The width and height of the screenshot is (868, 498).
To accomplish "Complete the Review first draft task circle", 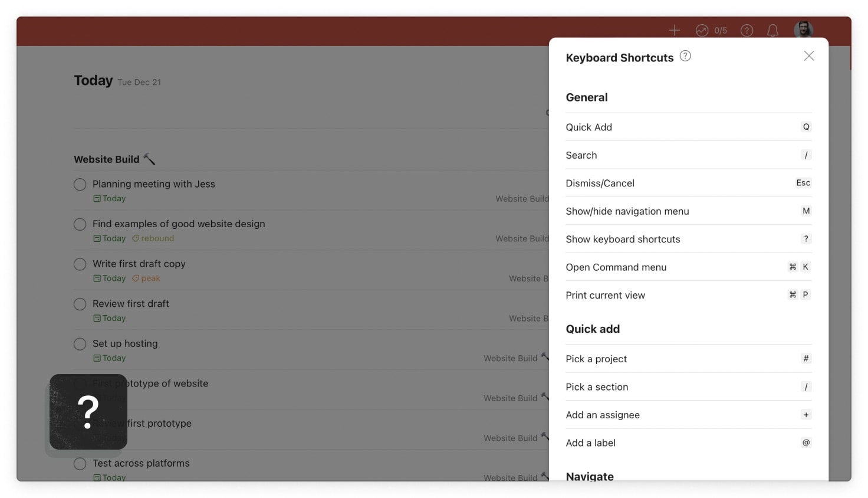I will click(x=80, y=304).
